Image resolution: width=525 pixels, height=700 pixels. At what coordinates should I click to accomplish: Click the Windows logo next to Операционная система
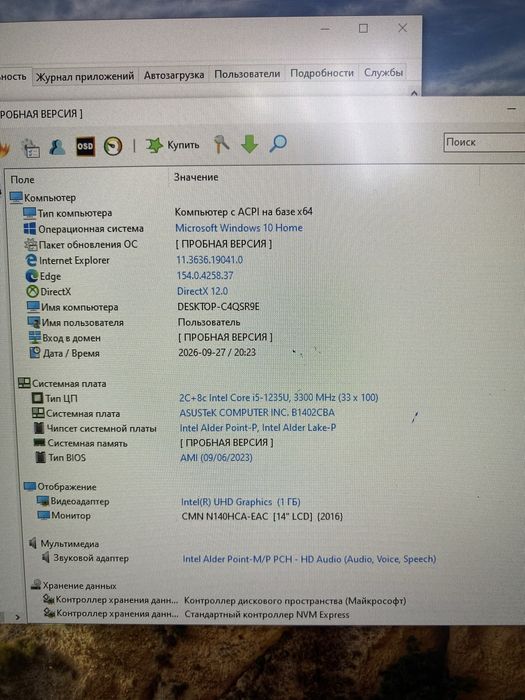[30, 229]
